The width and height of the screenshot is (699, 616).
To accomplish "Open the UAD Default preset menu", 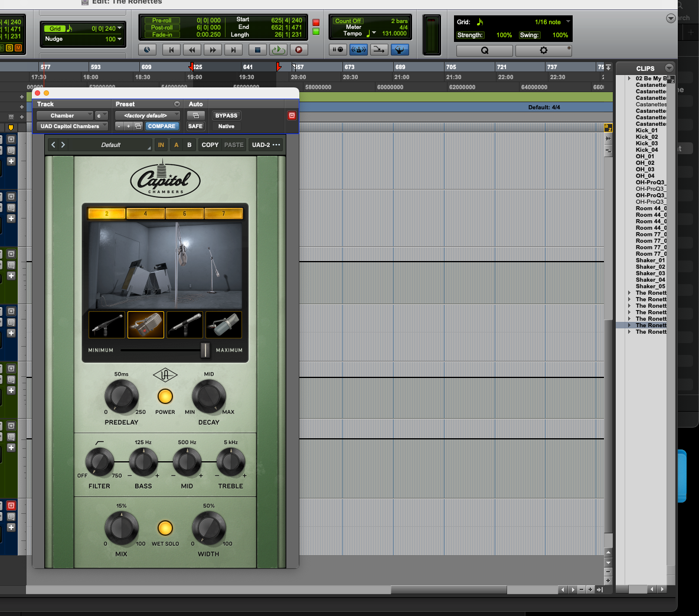I will point(110,145).
